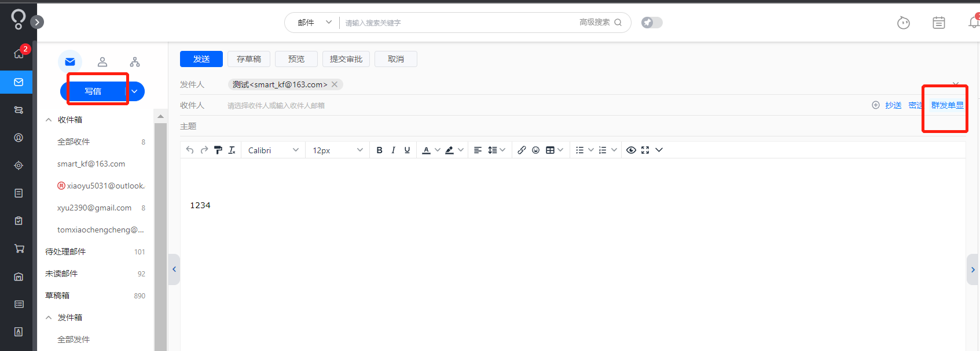
Task: Collapse the 收件箱 inbox folder
Action: pyautogui.click(x=49, y=120)
